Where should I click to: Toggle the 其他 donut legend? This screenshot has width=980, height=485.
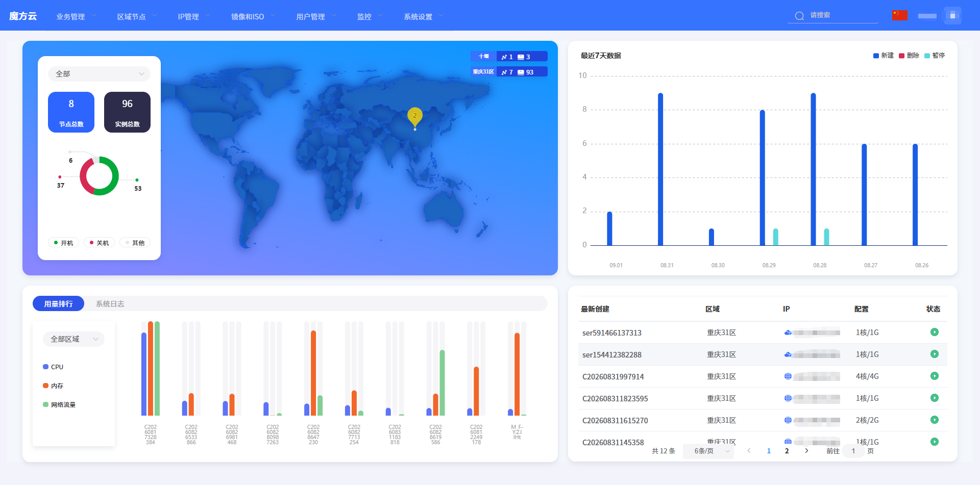(x=135, y=243)
